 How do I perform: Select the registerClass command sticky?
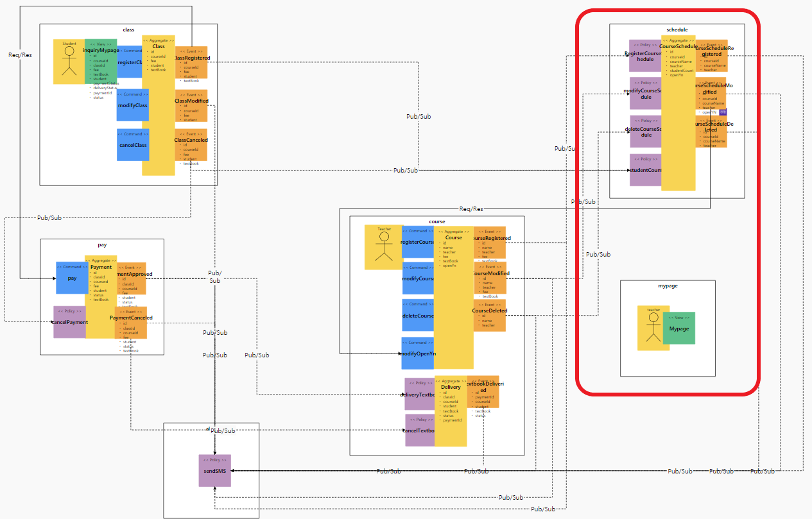[129, 62]
